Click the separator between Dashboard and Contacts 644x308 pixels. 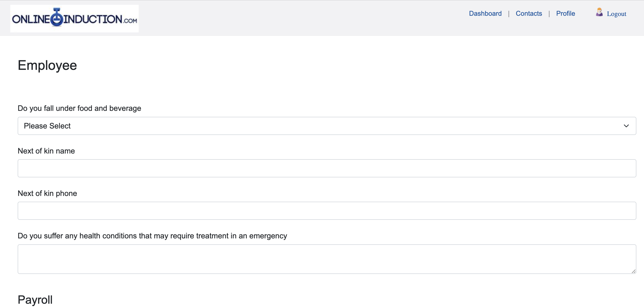tap(508, 14)
